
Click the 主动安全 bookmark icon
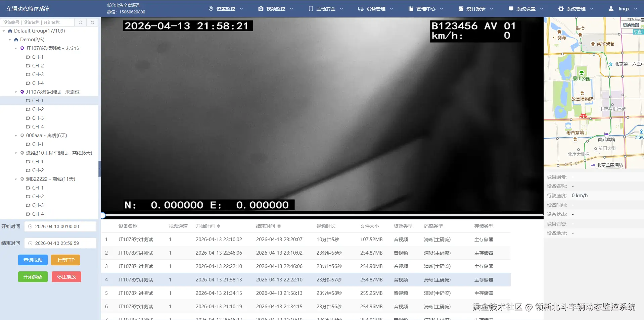point(311,9)
